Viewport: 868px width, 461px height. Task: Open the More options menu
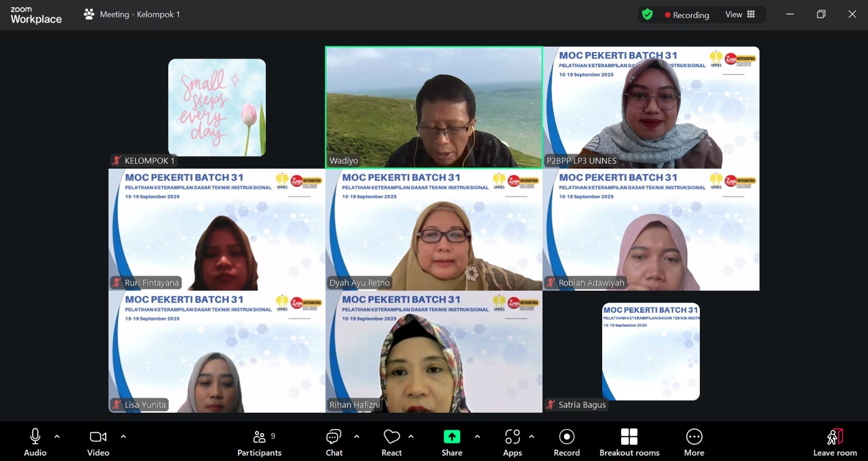[694, 443]
